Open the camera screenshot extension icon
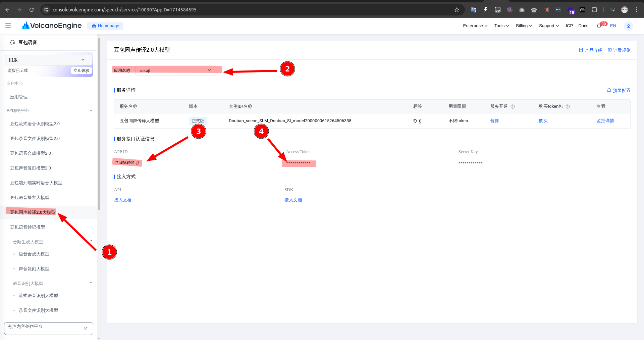Screen dimensions: 644x340 coord(522,10)
